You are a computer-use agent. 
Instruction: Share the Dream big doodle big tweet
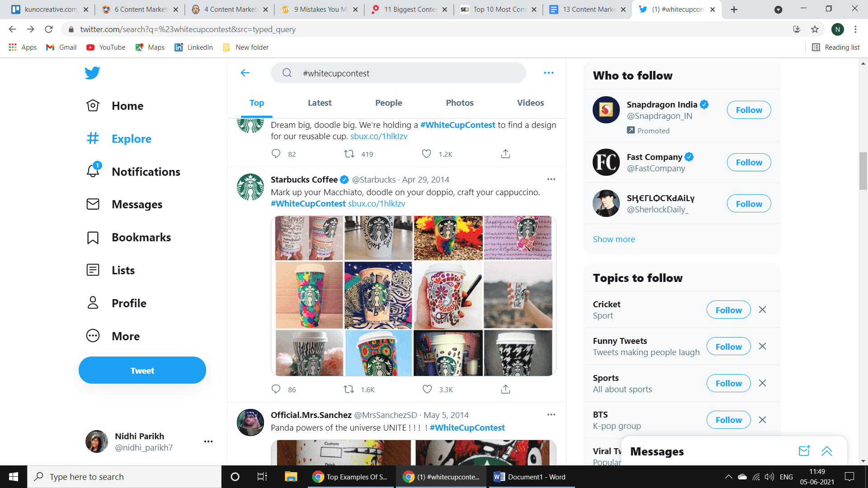(505, 154)
